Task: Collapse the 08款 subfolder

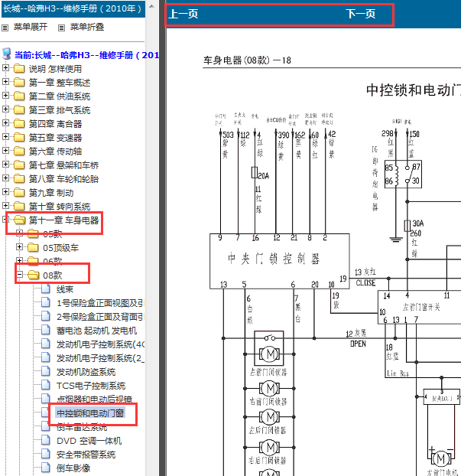Action: 19,275
